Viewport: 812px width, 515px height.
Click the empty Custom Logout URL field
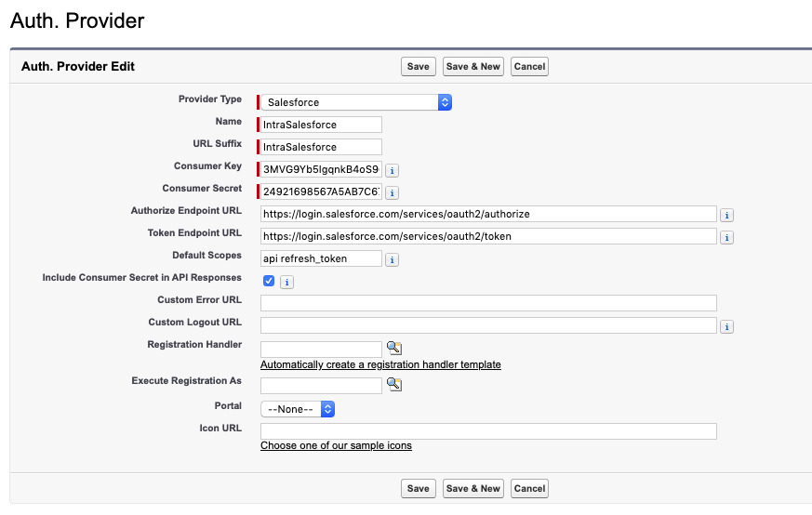[x=488, y=325]
